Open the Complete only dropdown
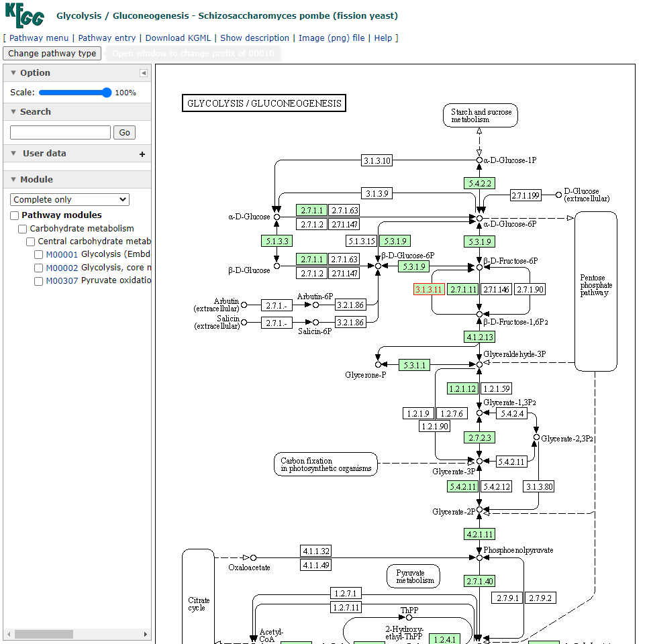The width and height of the screenshot is (651, 644). [70, 200]
